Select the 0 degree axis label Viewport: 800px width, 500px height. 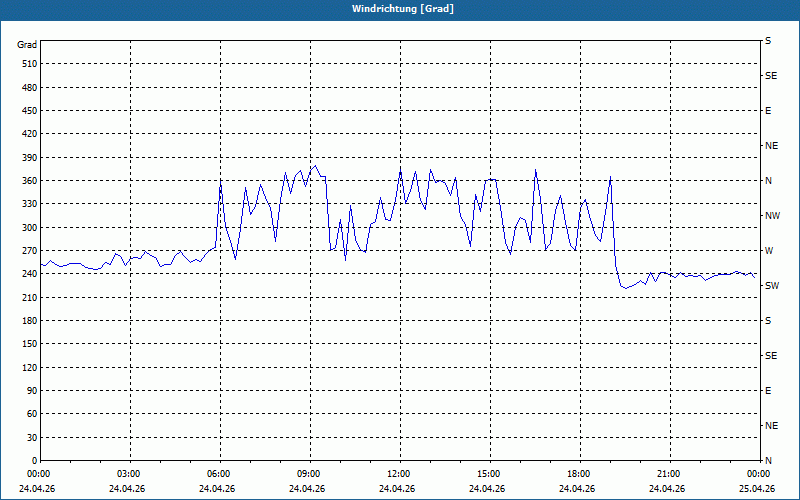pyautogui.click(x=34, y=461)
